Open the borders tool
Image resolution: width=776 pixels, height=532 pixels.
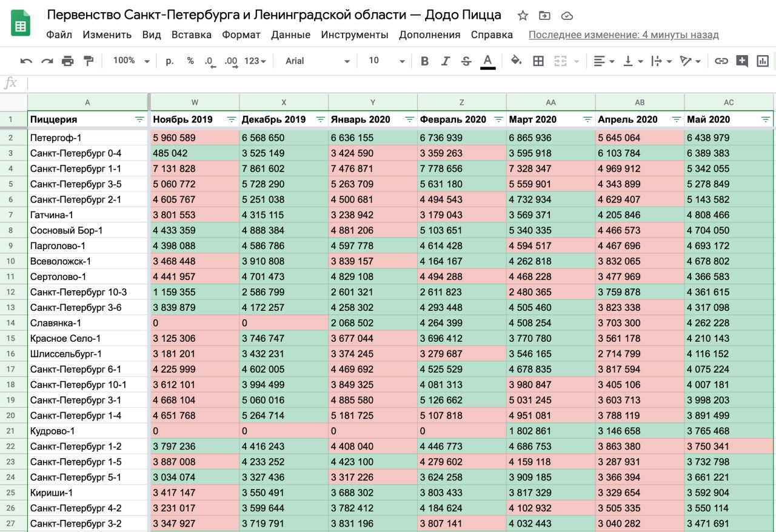[538, 61]
